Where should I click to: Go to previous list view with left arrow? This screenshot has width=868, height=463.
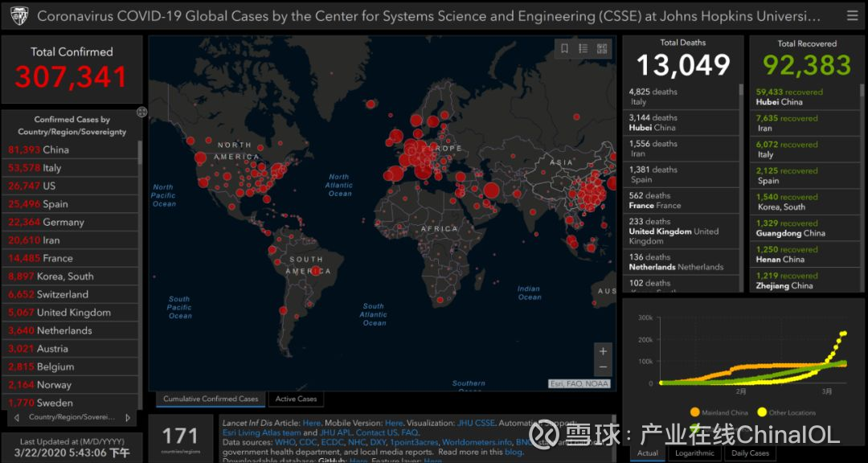[17, 417]
